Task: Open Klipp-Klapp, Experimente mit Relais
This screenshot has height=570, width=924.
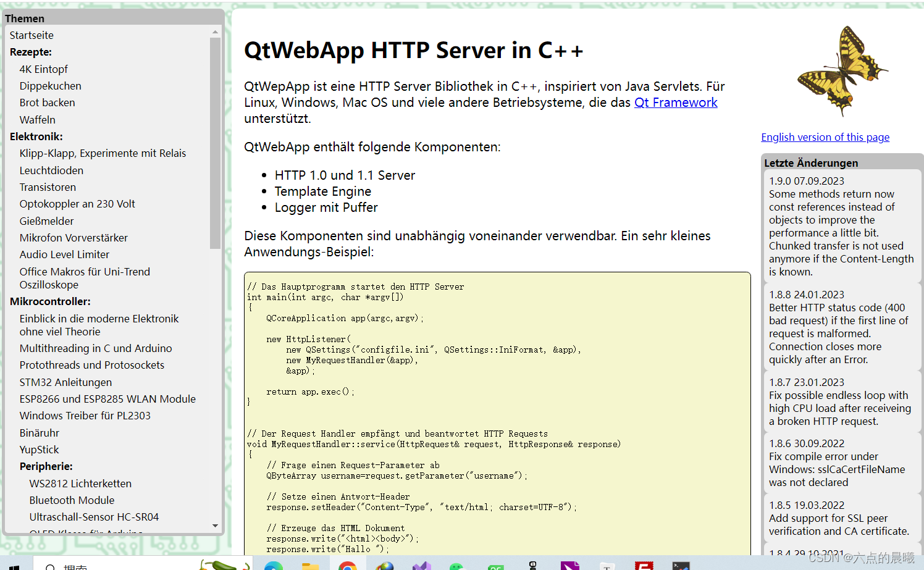Action: coord(103,153)
